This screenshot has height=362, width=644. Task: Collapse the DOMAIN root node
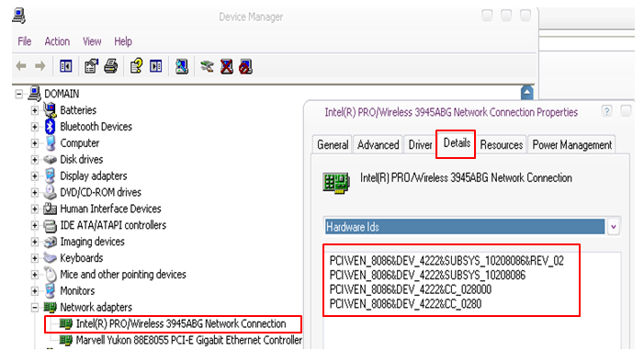(19, 94)
